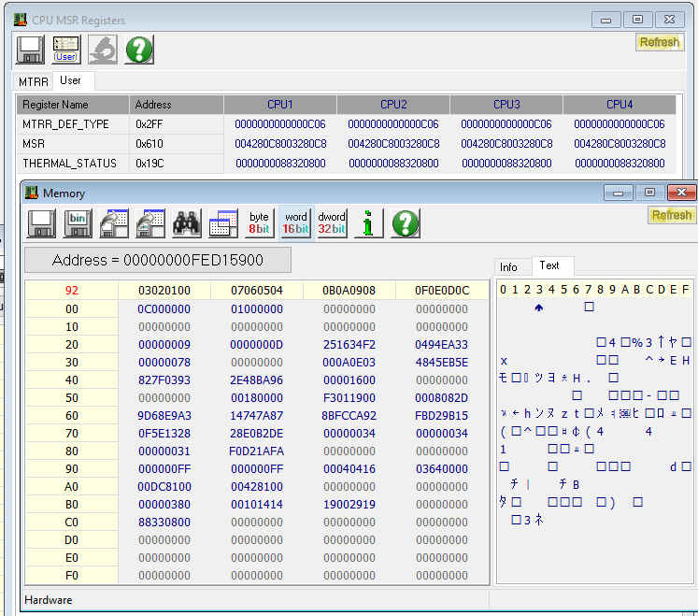Open the User registers list icon

65,50
